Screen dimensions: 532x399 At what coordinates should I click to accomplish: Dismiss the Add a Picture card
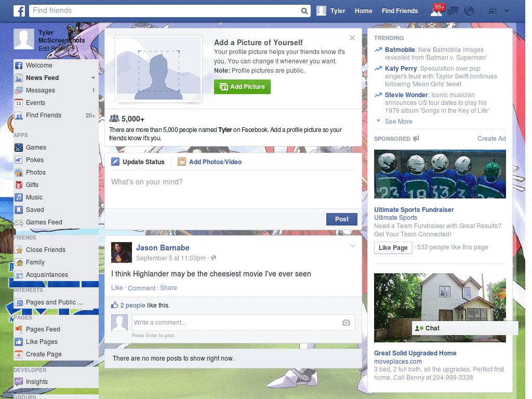click(x=352, y=38)
